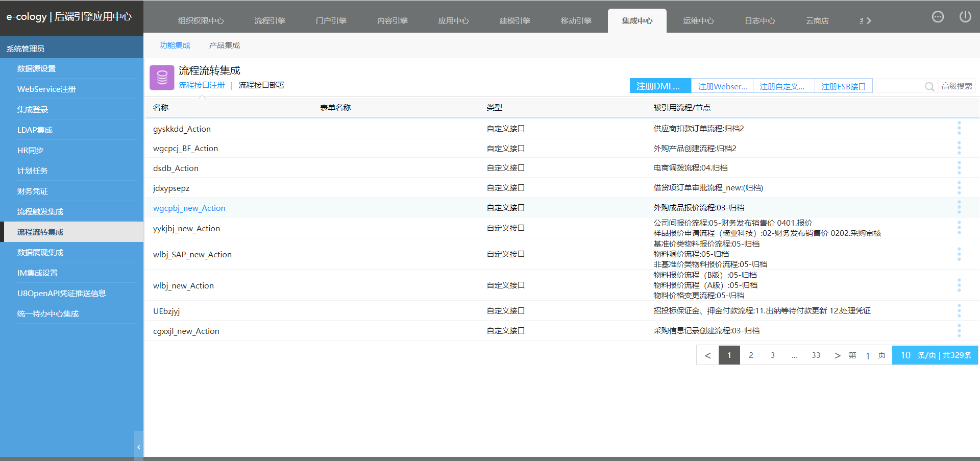Viewport: 980px width, 461px height.
Task: Click the 注册ESB接口 button
Action: pyautogui.click(x=844, y=86)
